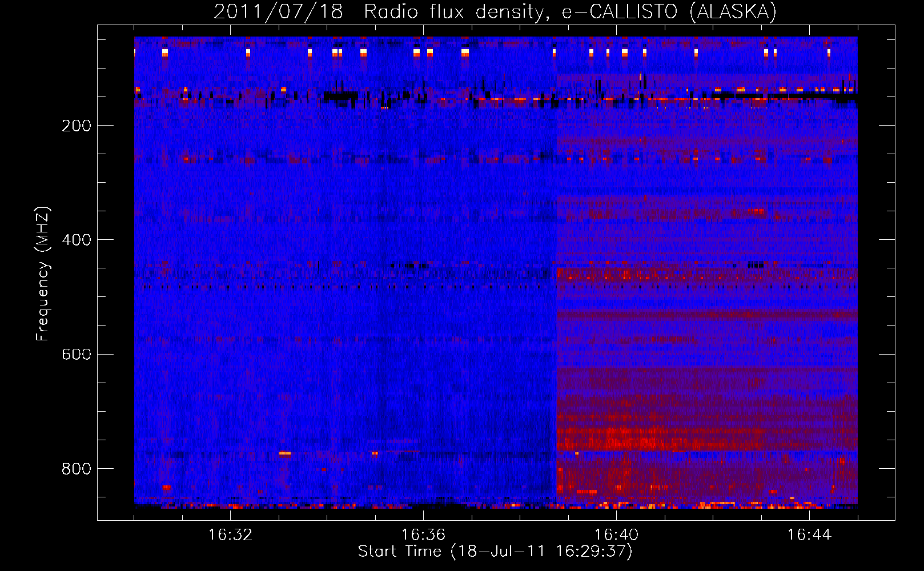Click the 16:32 time tick label
This screenshot has width=924, height=571.
(x=230, y=535)
